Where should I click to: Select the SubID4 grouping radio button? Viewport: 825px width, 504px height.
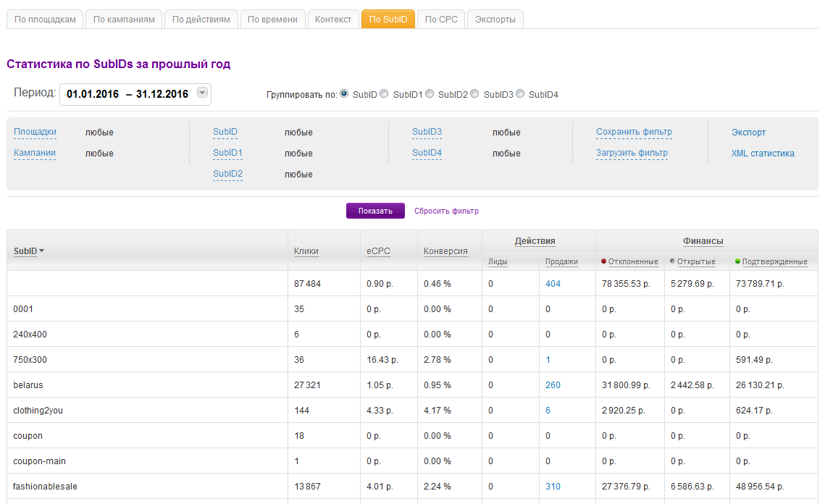[520, 93]
